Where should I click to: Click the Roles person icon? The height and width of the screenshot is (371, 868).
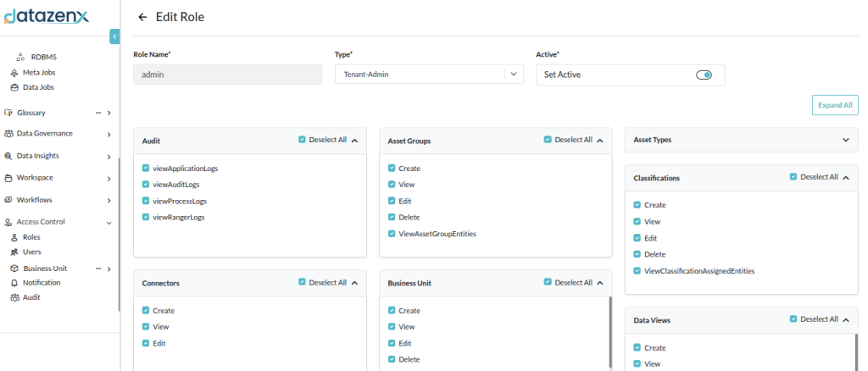point(14,237)
